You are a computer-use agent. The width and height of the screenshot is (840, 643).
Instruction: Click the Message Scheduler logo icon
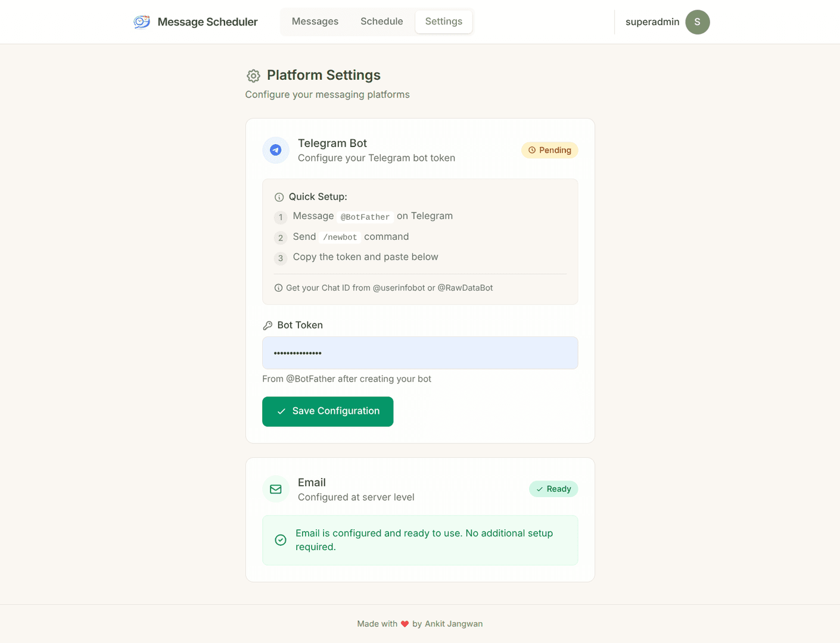click(142, 22)
